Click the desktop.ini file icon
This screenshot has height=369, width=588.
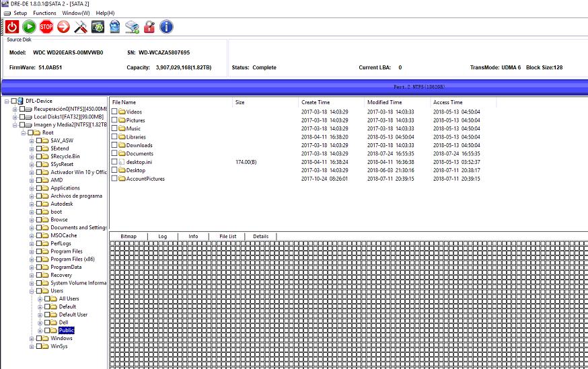(x=122, y=162)
